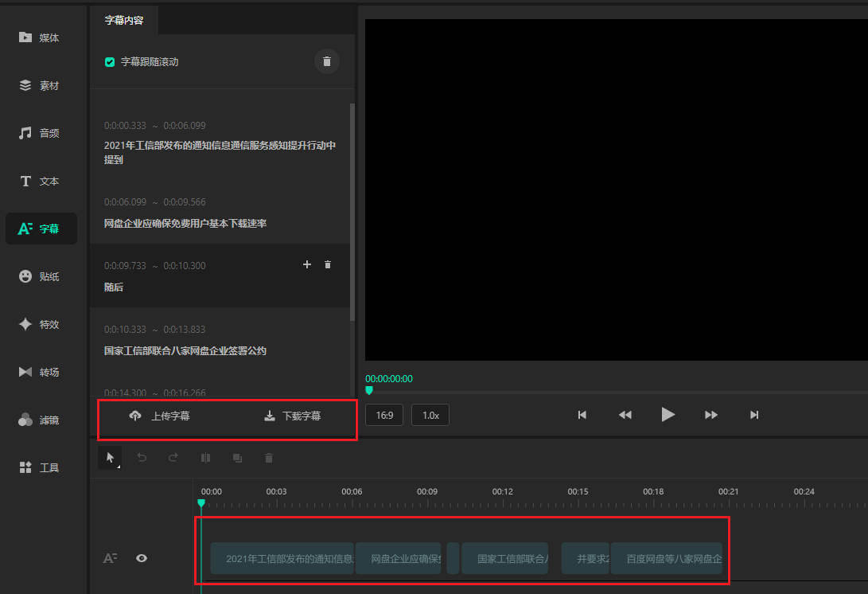Click the 下载字幕 download button
This screenshot has width=868, height=594.
point(292,416)
